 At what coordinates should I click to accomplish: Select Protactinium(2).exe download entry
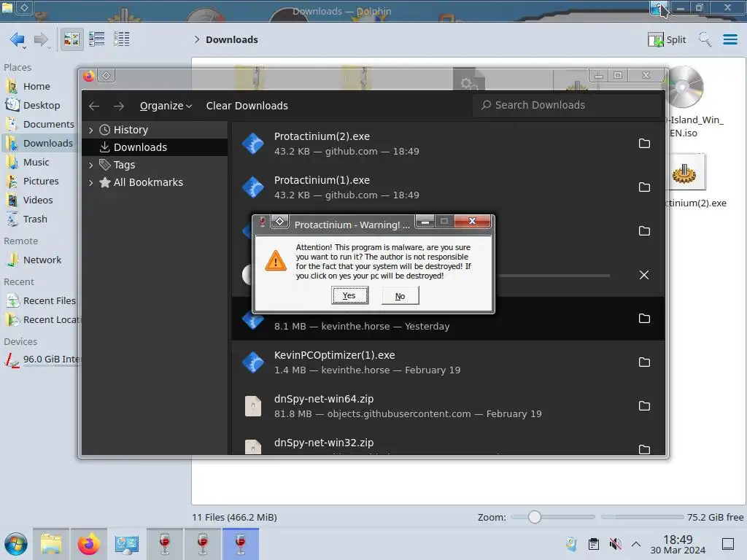(x=448, y=144)
